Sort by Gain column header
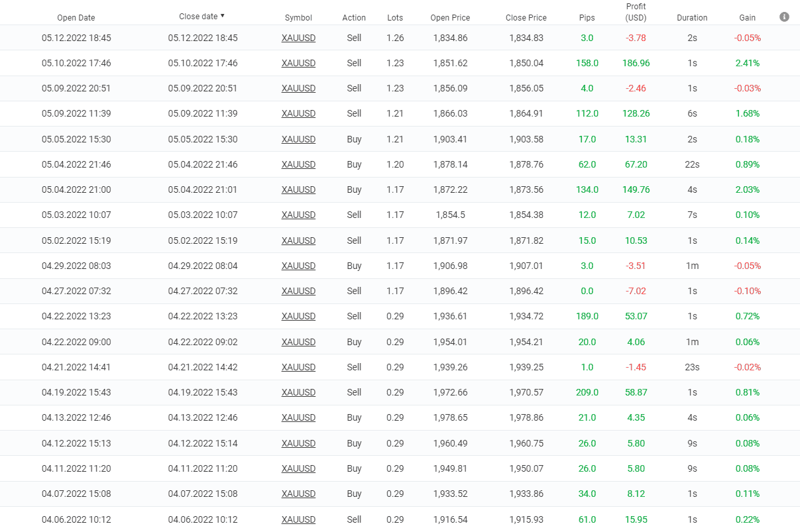Viewport: 800px width, 532px height. point(748,18)
